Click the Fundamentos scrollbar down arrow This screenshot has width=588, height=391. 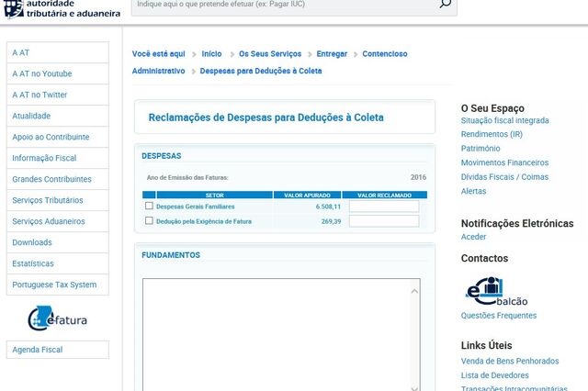pos(414,387)
